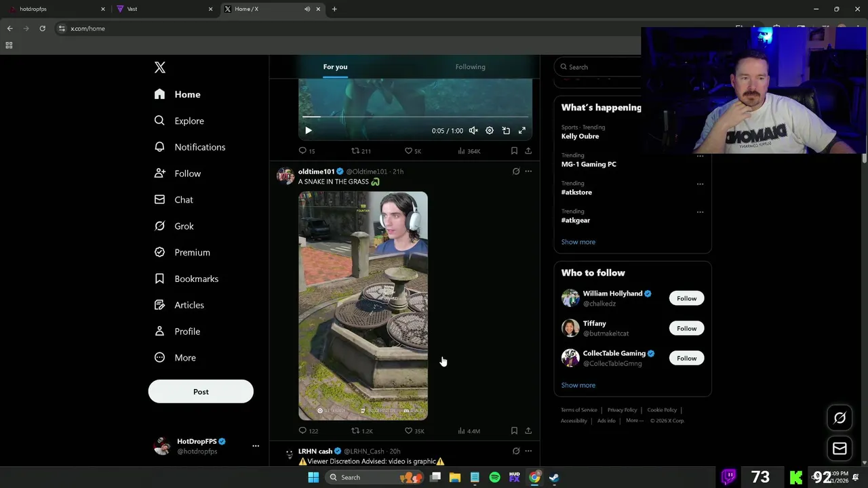Open messages floating envelope button

(x=840, y=448)
